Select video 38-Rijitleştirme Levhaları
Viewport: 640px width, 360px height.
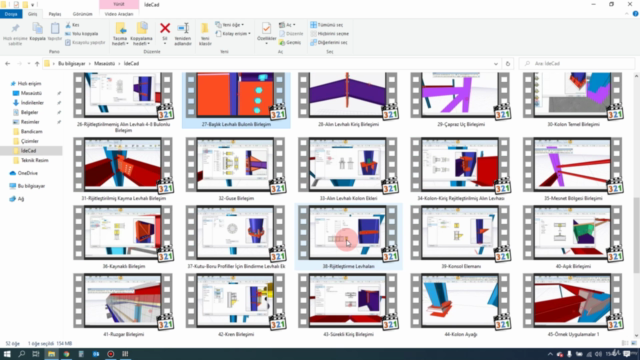pos(348,237)
